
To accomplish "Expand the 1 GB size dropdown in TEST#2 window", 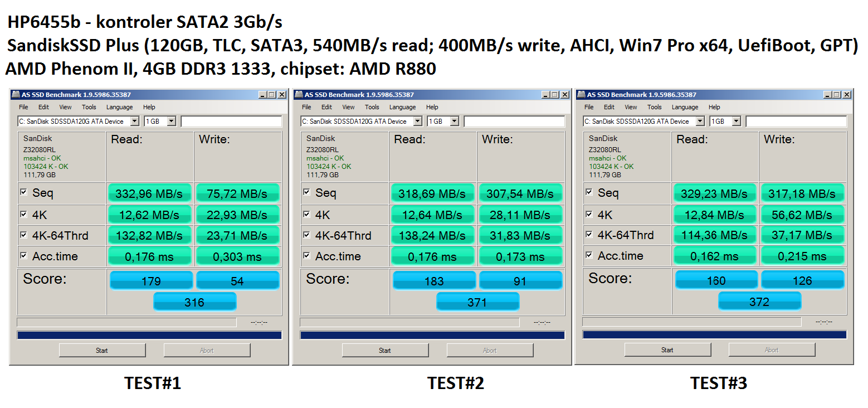I will coord(443,121).
